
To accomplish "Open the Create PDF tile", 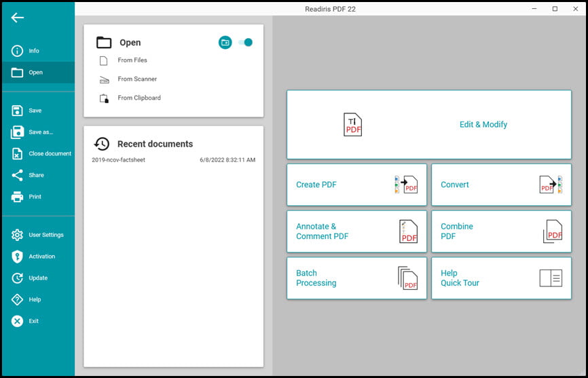I will point(356,185).
